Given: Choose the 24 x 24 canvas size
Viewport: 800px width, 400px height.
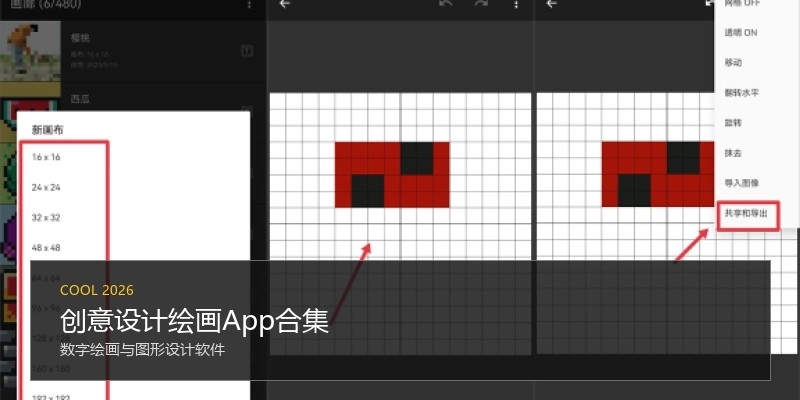Looking at the screenshot, I should tap(46, 187).
